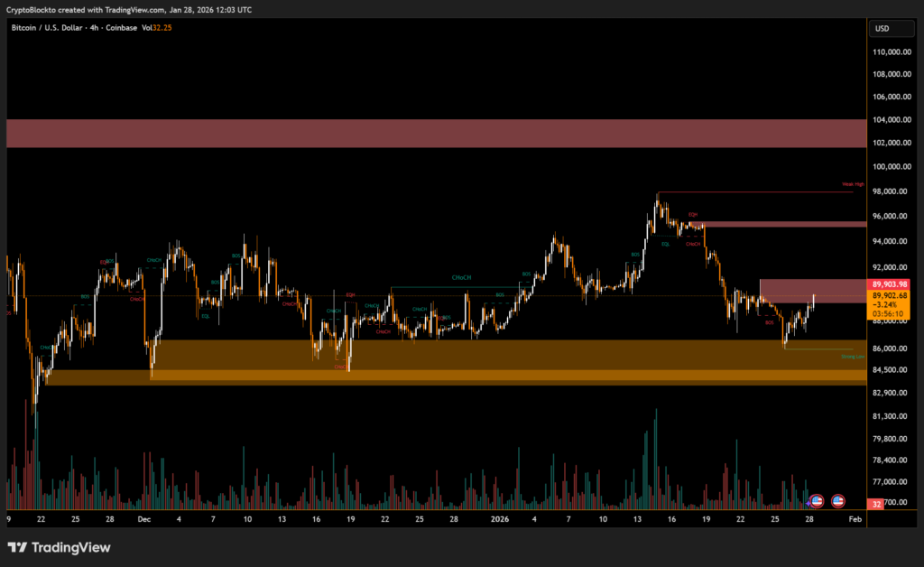
Task: Click the 100,000.00 price axis label
Action: 890,166
